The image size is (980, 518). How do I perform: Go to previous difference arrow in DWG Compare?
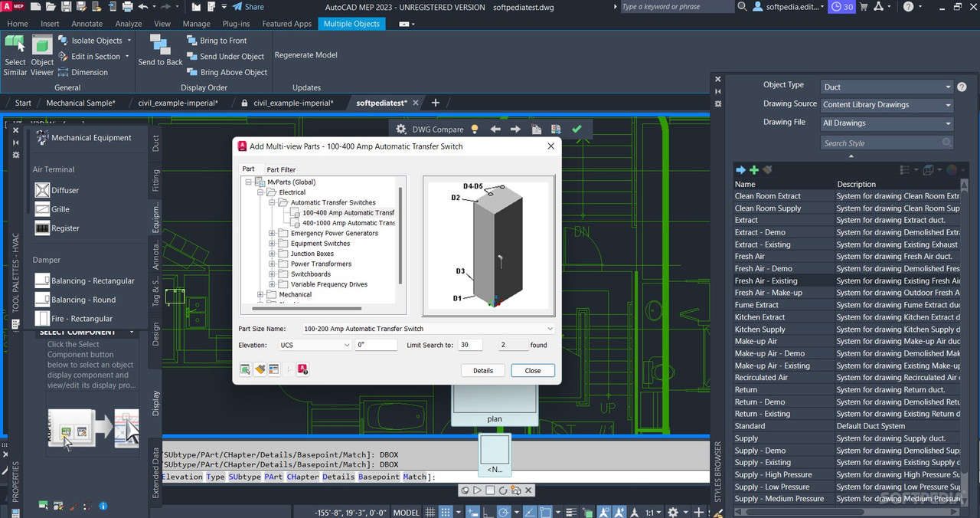(x=495, y=129)
